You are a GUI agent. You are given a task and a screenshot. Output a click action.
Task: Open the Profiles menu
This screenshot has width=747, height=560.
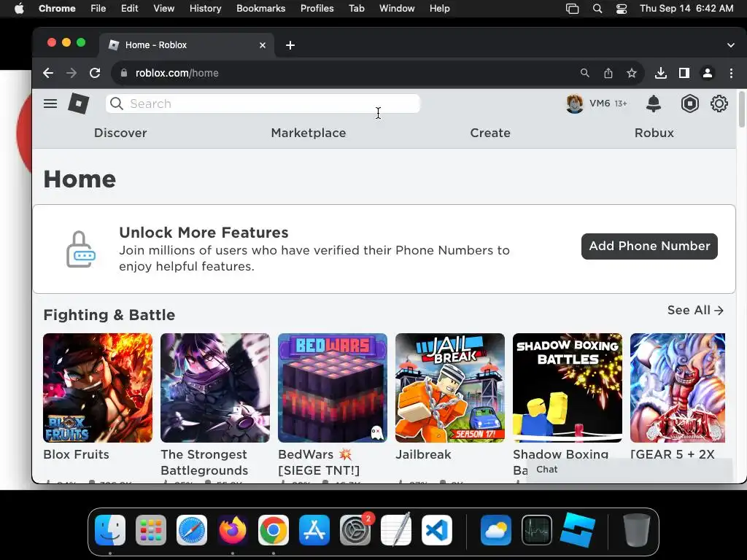click(317, 9)
